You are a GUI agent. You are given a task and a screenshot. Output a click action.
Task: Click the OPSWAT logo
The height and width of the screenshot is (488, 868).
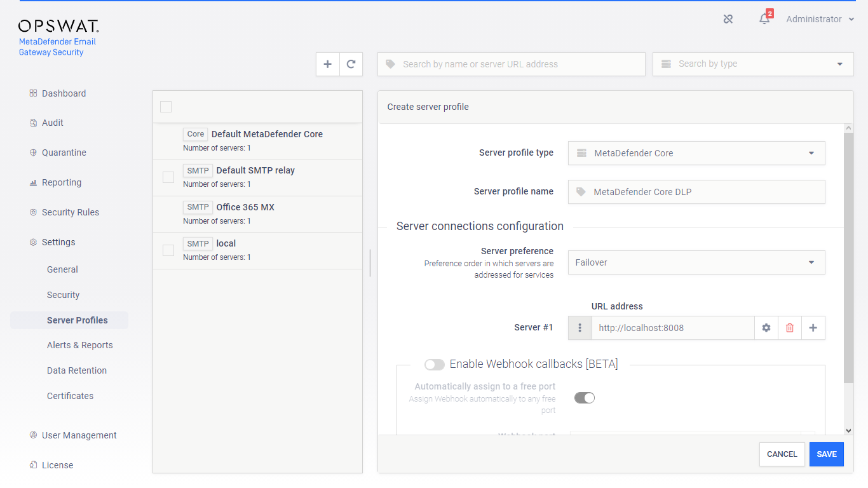click(x=58, y=26)
